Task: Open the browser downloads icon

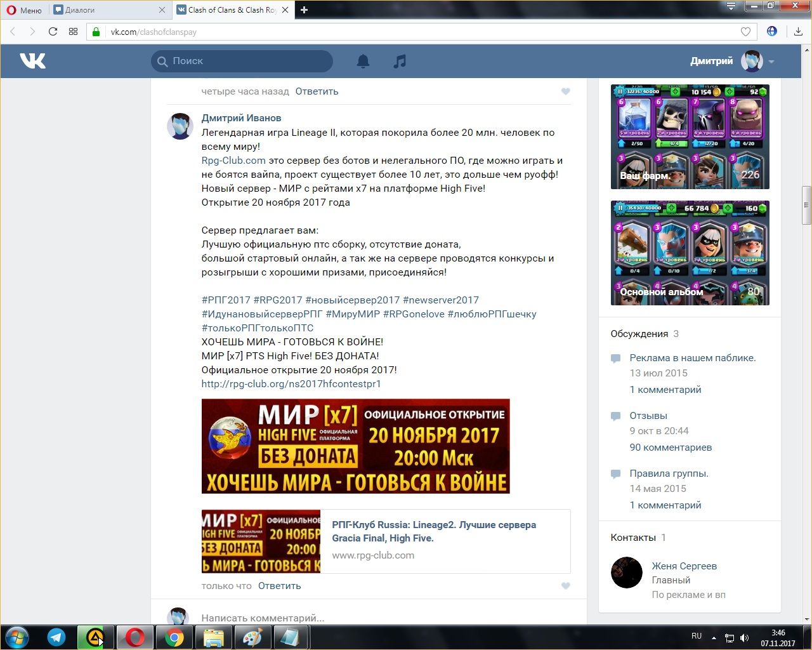Action: 798,32
